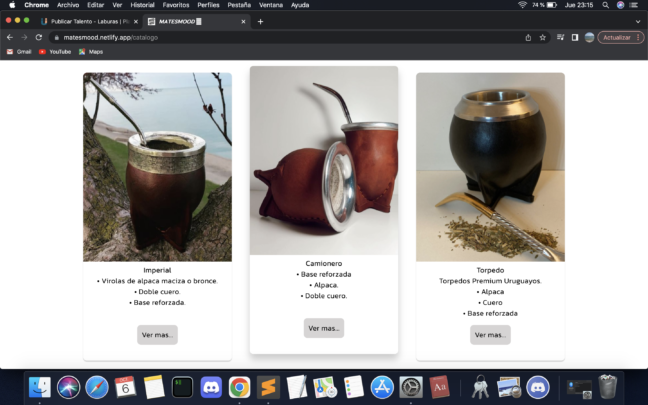
Task: Open Discord from the dock
Action: tap(211, 387)
